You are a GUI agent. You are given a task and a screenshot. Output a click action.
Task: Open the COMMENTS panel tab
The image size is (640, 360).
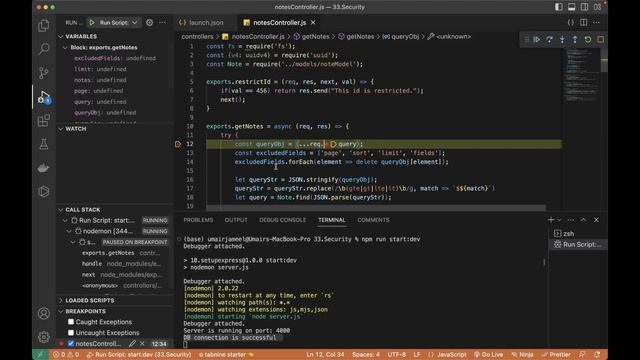pyautogui.click(x=373, y=220)
